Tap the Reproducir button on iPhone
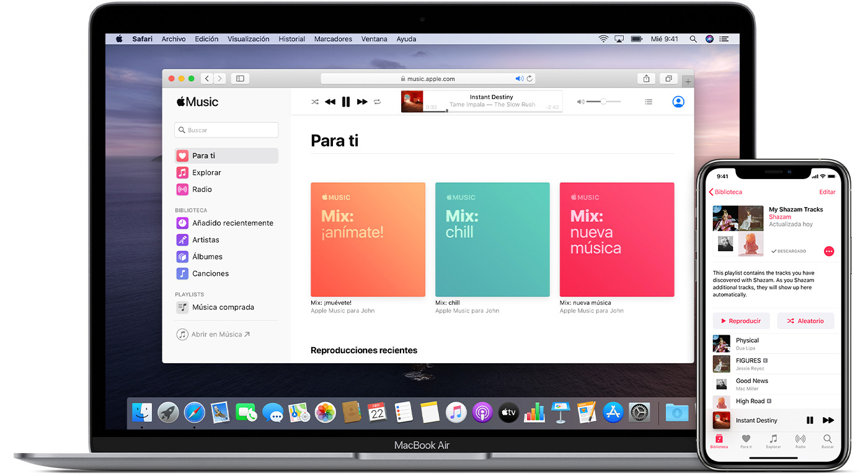868x476 pixels. pos(741,321)
